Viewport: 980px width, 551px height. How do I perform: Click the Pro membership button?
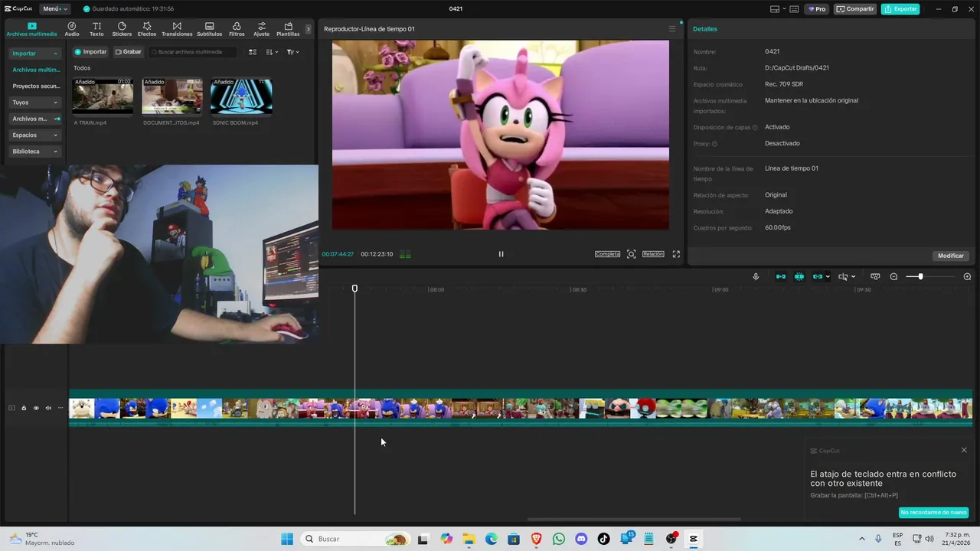817,9
